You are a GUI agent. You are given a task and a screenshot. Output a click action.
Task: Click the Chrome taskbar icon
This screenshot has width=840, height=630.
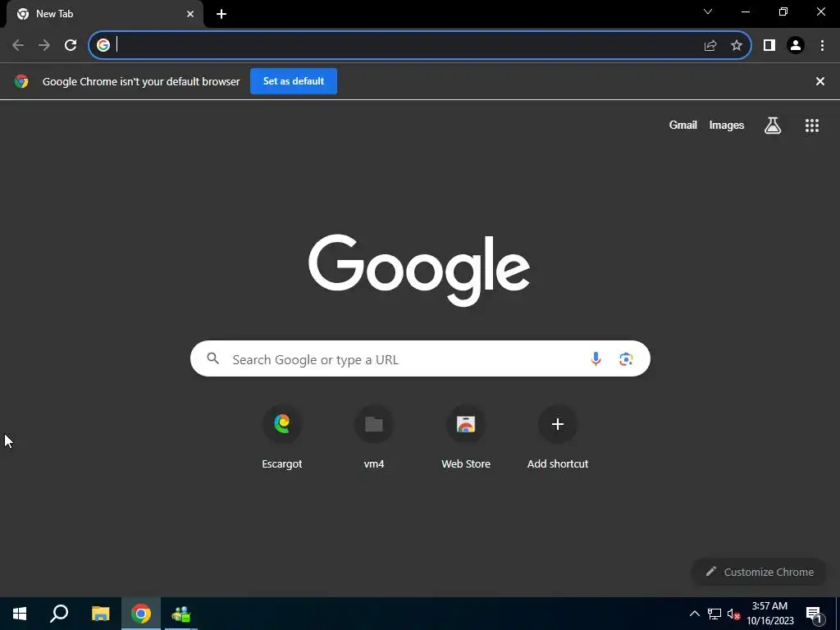141,614
